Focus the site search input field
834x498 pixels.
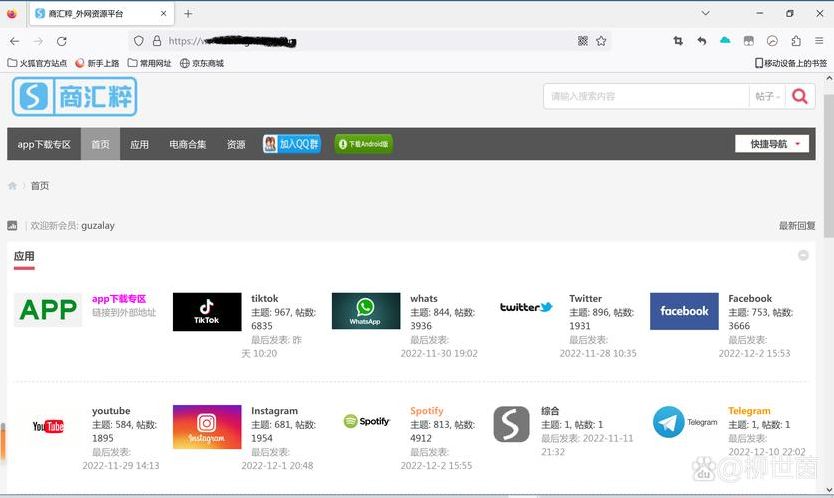click(x=646, y=96)
